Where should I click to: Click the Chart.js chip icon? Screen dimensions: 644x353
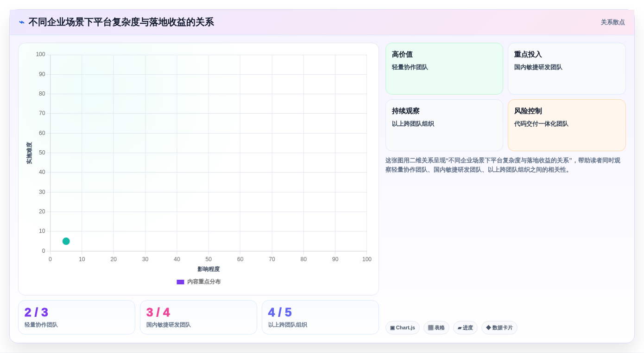(392, 328)
